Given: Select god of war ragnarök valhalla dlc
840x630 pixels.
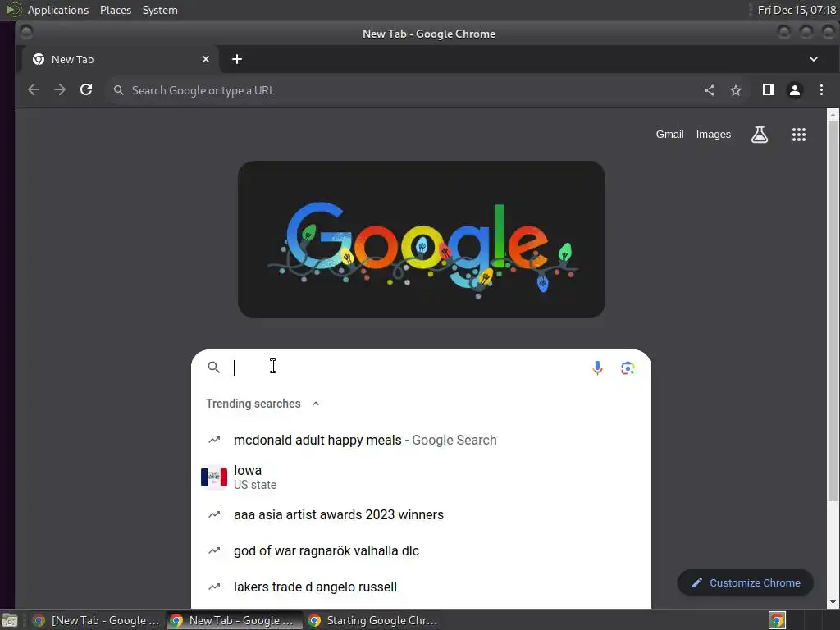Looking at the screenshot, I should pos(421,550).
